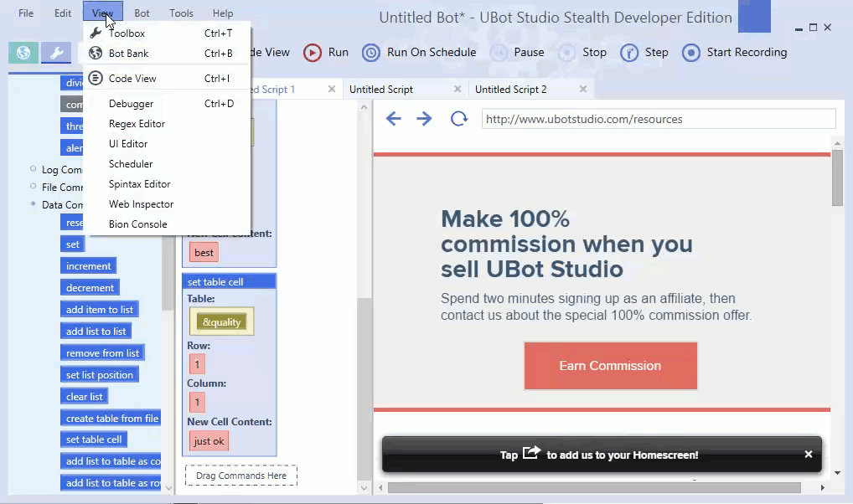Close the Untitled Script 2 tab

coord(582,89)
